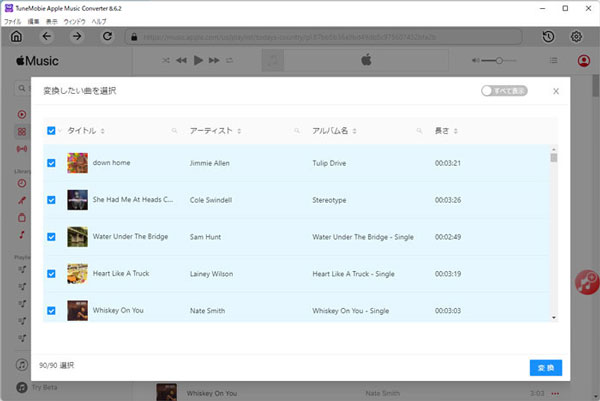This screenshot has height=401, width=600.
Task: Open Albums in the sidebar
Action: pos(22,218)
